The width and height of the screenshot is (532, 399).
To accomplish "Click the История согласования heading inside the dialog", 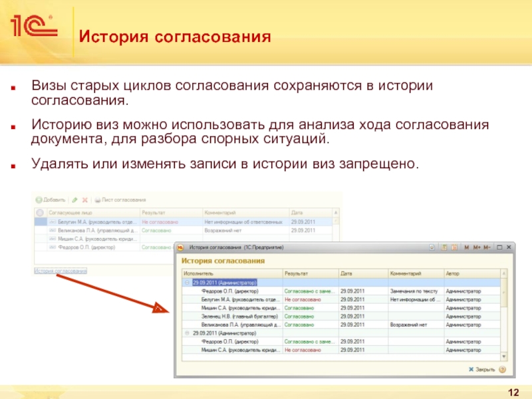I will click(x=223, y=261).
